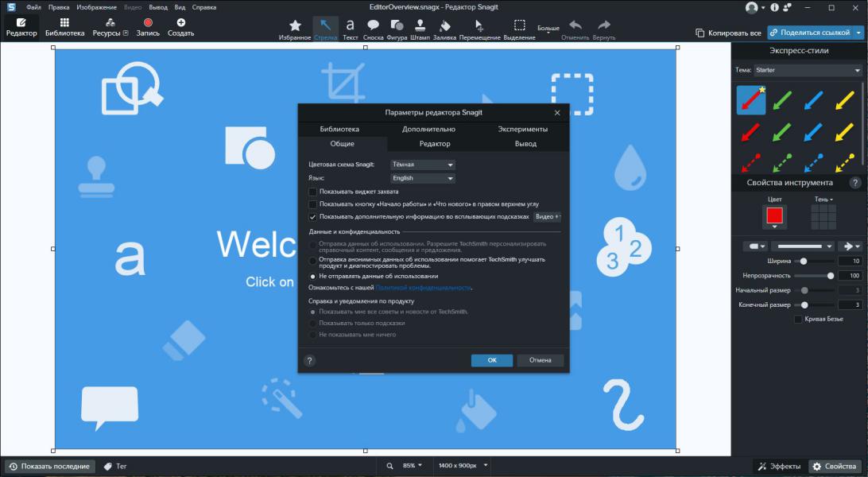The width and height of the screenshot is (868, 477).
Task: Select the Text tool in toolbar
Action: pyautogui.click(x=350, y=29)
